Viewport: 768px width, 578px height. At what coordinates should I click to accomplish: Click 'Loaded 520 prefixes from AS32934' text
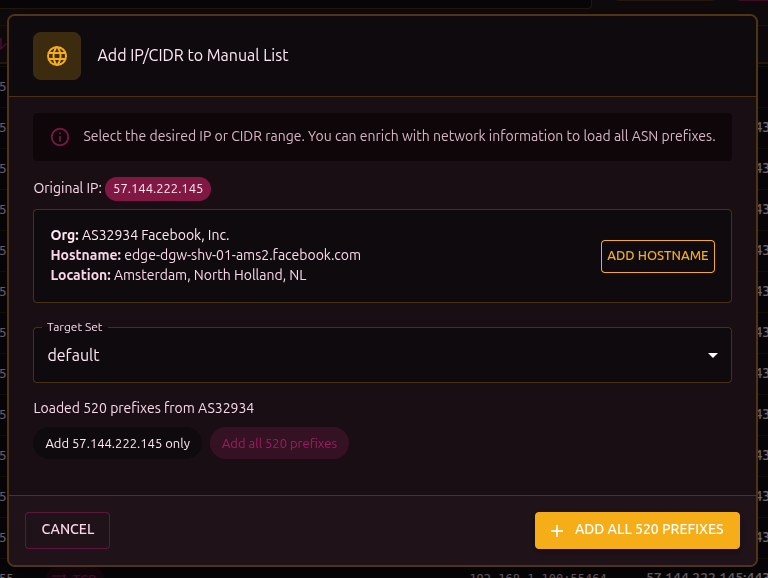[144, 408]
